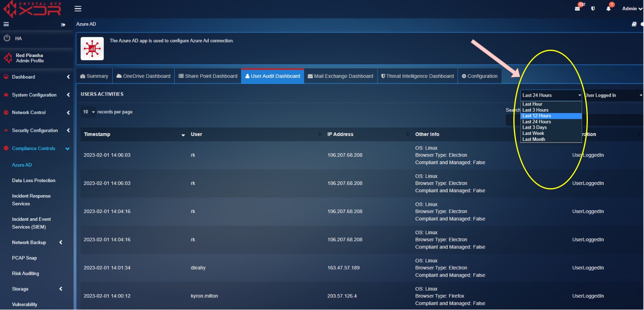Select Last 3 Days option
The width and height of the screenshot is (644, 310).
point(551,128)
